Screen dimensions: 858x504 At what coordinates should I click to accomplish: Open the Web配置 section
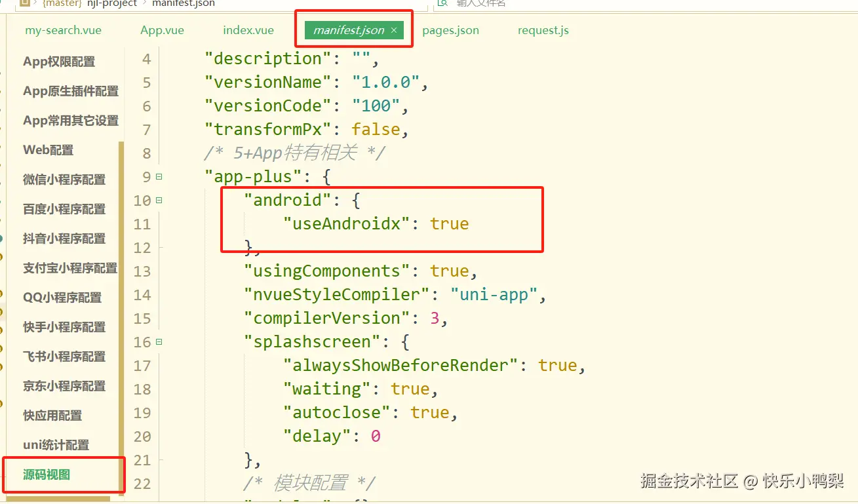point(49,150)
